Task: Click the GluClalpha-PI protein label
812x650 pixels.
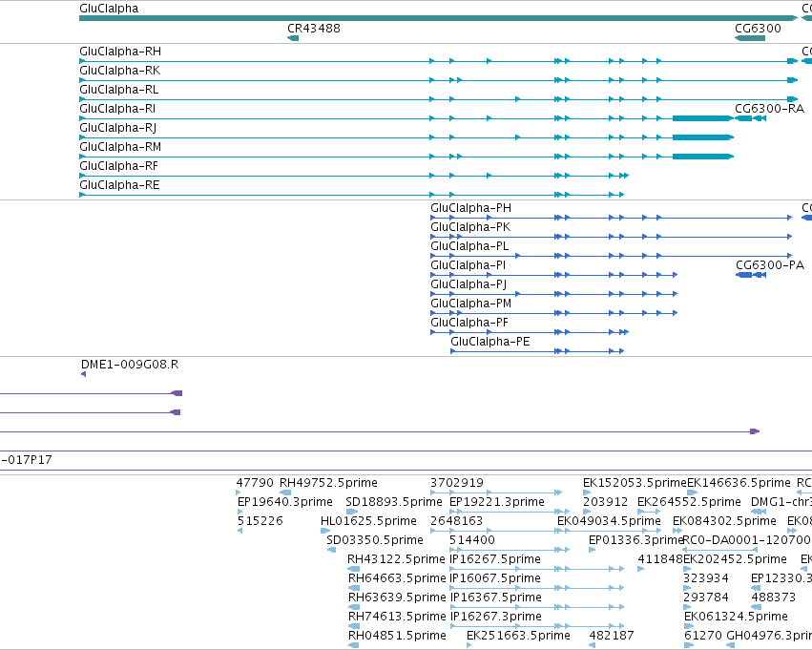Action: coord(468,265)
